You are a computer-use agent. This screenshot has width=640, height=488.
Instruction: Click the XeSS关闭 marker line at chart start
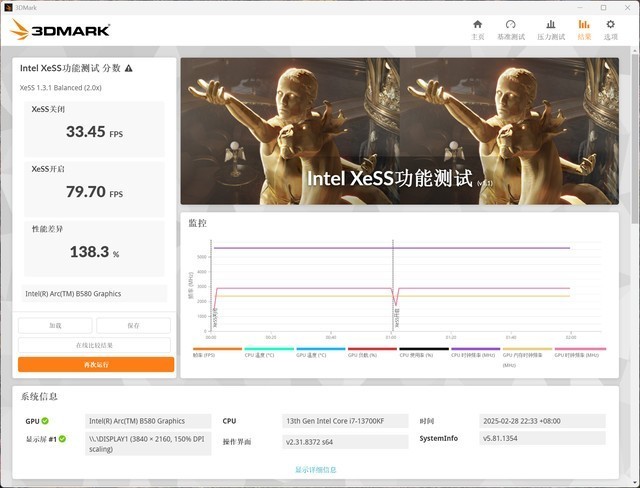pyautogui.click(x=211, y=286)
